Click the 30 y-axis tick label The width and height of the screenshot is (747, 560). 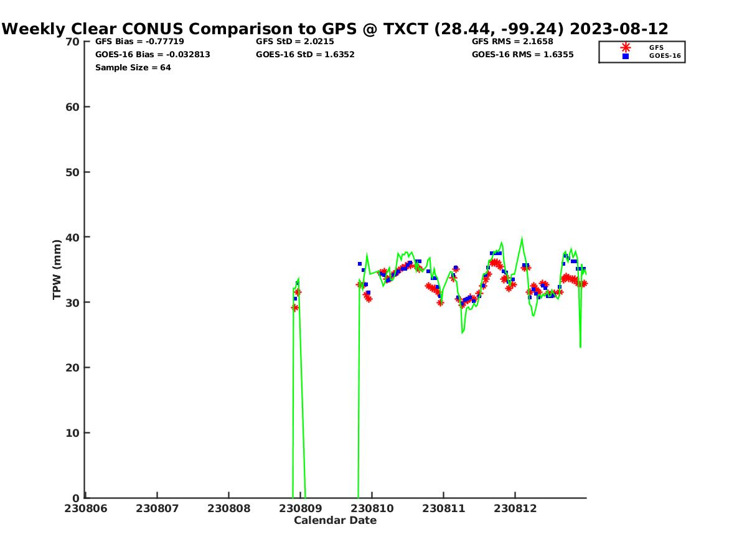(73, 302)
